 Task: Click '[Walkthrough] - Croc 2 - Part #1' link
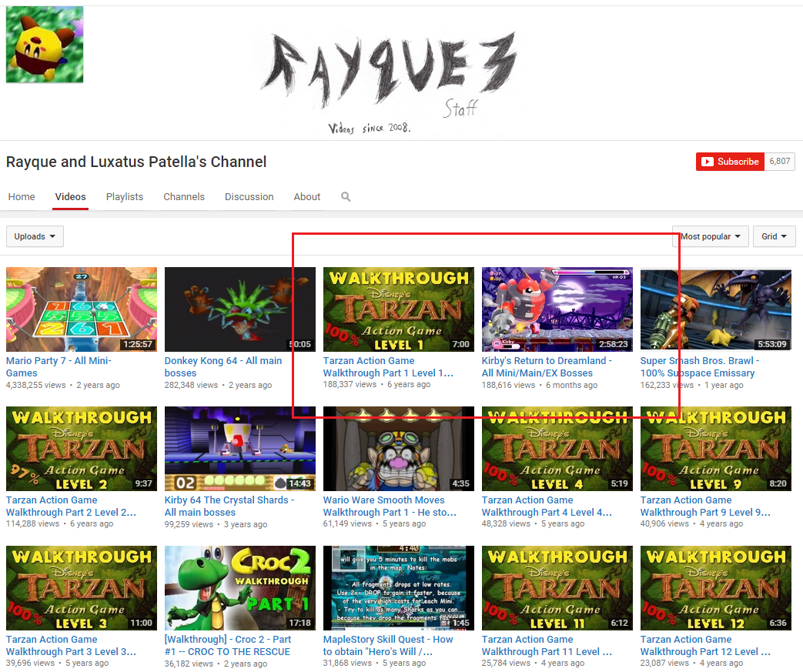(228, 645)
